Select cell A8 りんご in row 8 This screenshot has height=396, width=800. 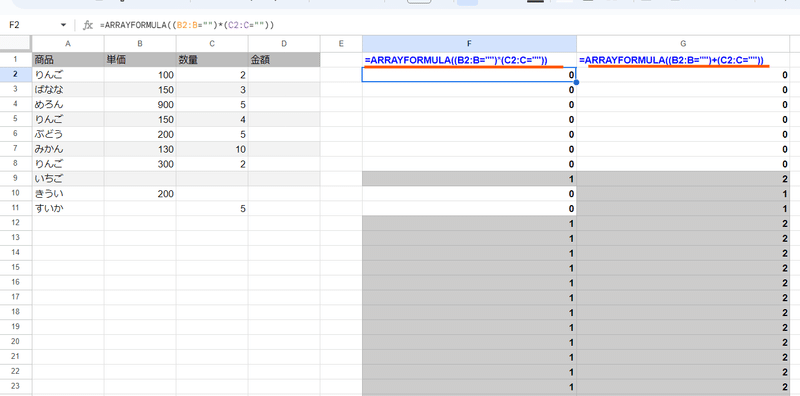[68, 164]
